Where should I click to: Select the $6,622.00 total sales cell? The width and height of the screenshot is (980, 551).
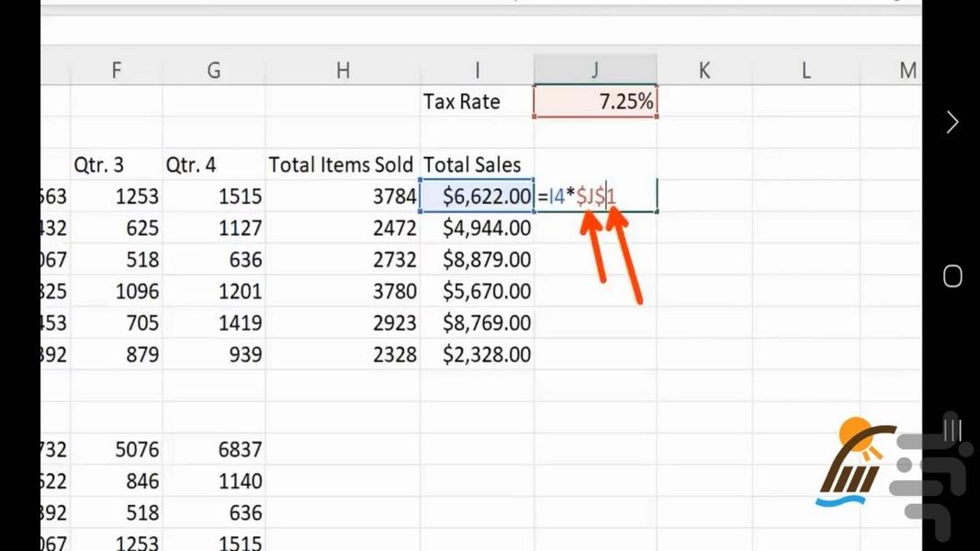click(x=477, y=197)
